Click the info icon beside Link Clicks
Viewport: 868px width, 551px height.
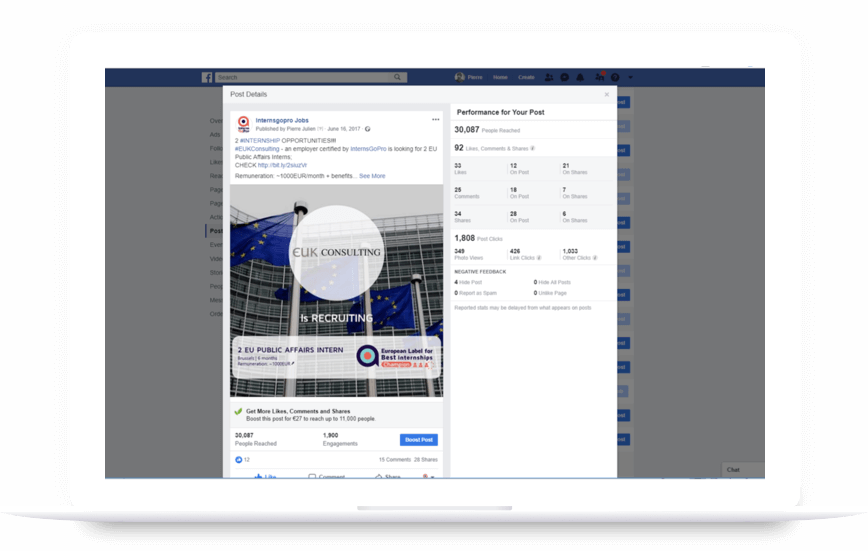click(539, 258)
